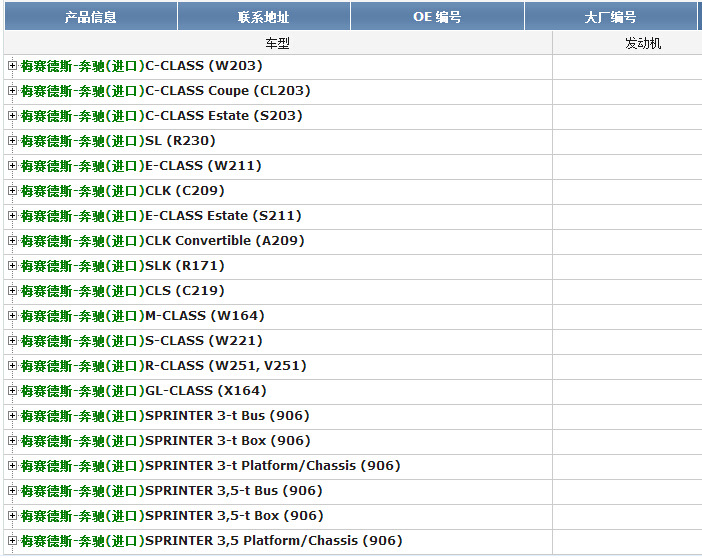Click plus icon beside CLS (C219)
Viewport: 702px width, 558px height.
coord(13,291)
